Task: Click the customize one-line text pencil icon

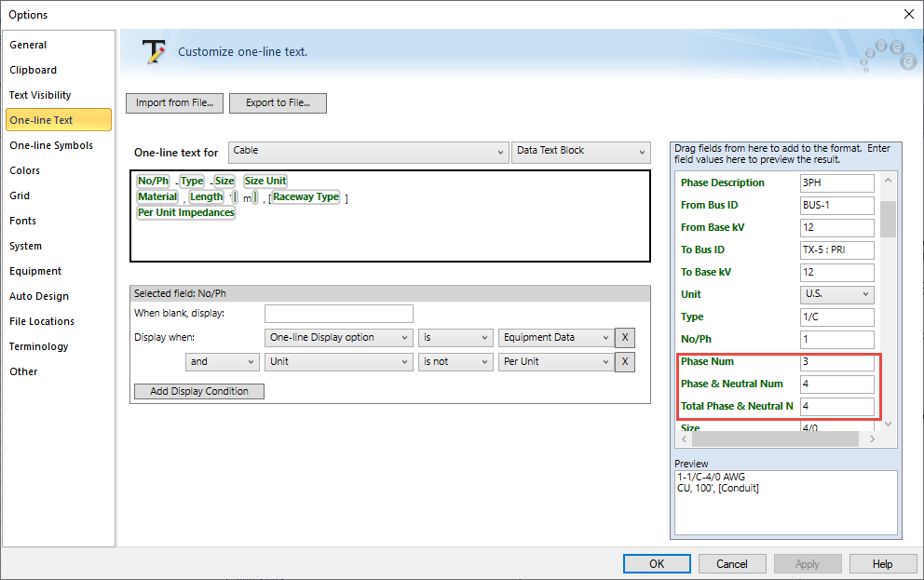Action: tap(154, 52)
